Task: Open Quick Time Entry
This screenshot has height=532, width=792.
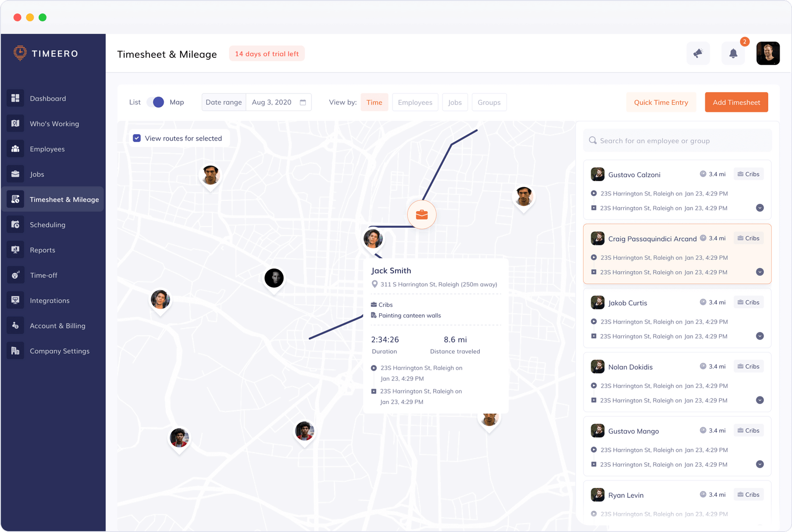Action: coord(661,102)
